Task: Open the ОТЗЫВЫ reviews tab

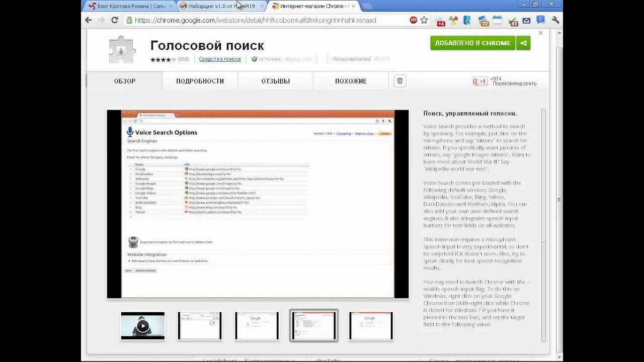Action: pos(275,81)
